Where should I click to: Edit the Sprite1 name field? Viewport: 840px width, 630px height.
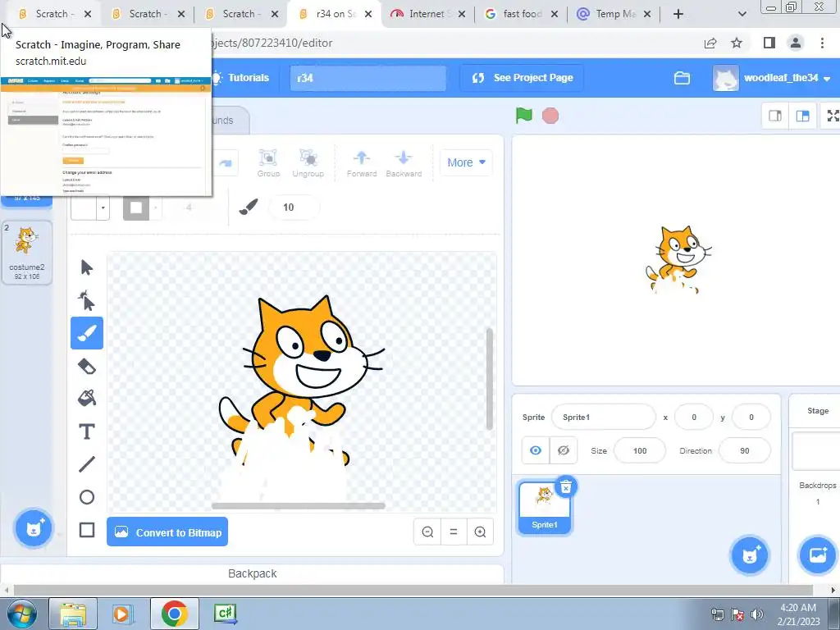point(603,417)
